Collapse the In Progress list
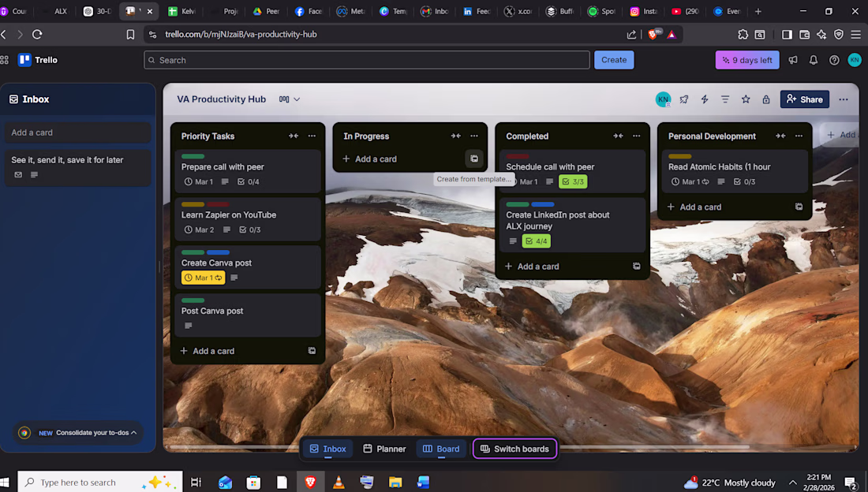The height and width of the screenshot is (492, 868). tap(455, 136)
